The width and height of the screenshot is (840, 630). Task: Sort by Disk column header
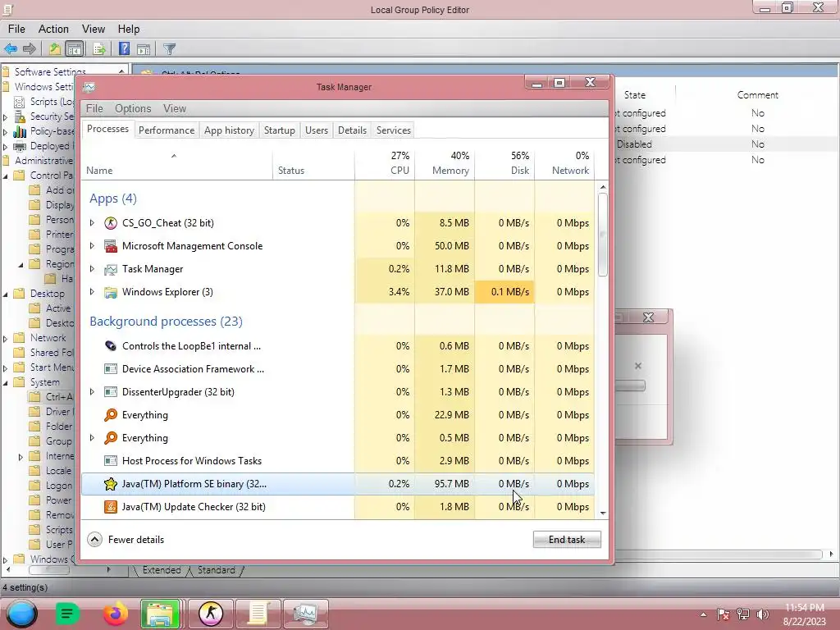[504, 163]
